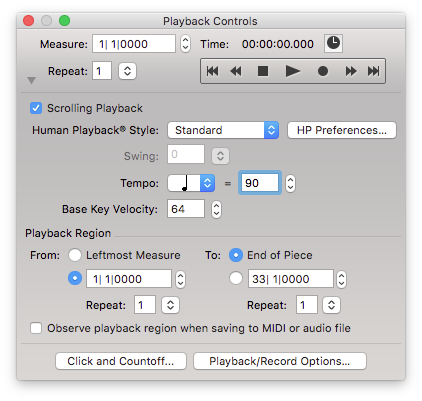The height and width of the screenshot is (401, 422).
Task: Stop playback with the square icon
Action: [x=263, y=71]
